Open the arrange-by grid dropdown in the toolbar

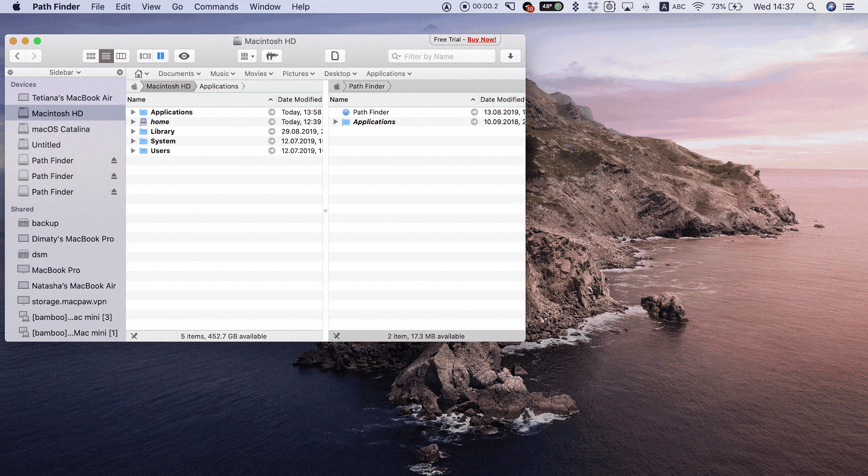pos(247,56)
